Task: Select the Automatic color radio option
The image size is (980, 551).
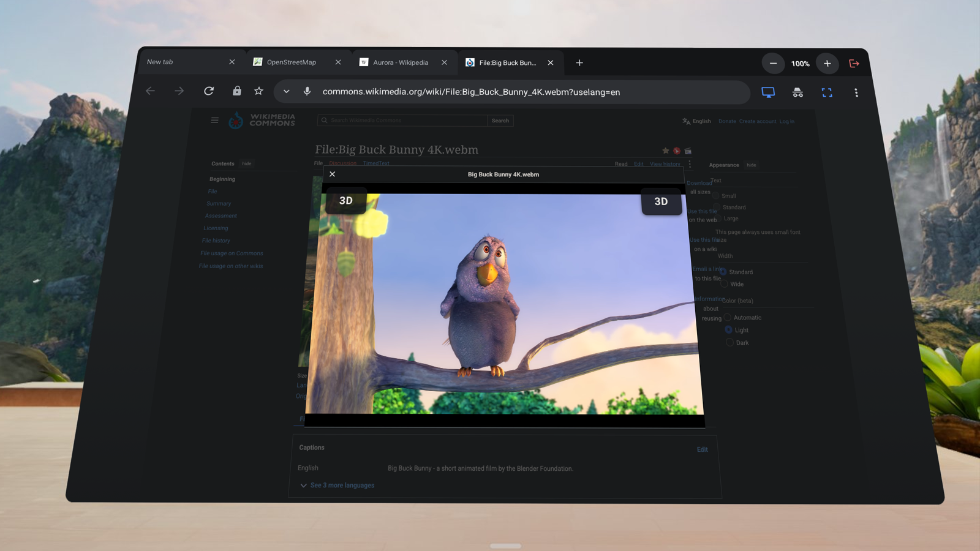Action: 728,318
